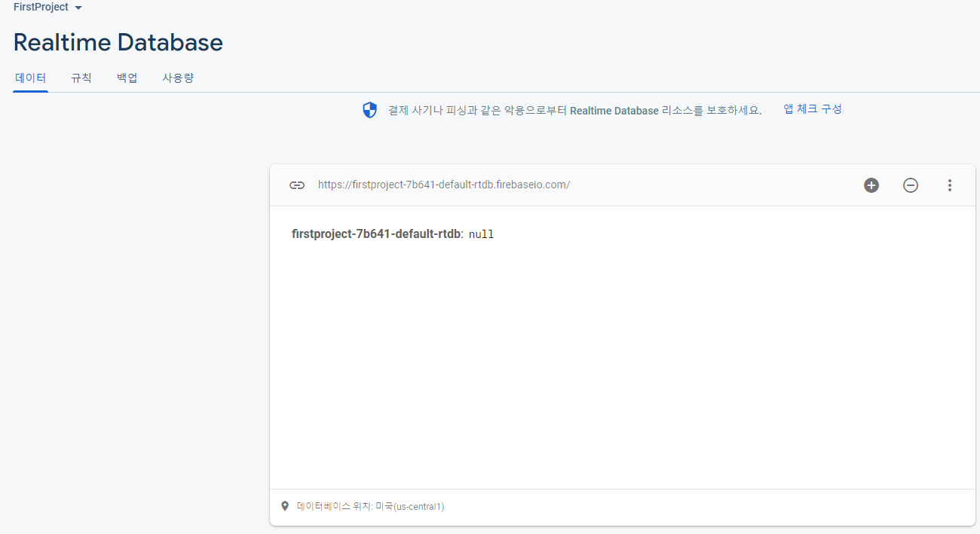The width and height of the screenshot is (980, 534).
Task: Click the Realtime Database page heading
Action: pyautogui.click(x=118, y=42)
